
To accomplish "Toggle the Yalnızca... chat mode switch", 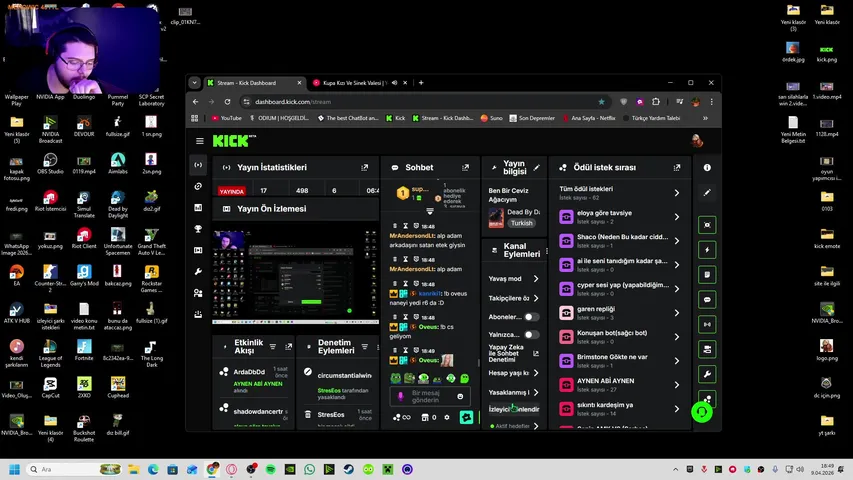I will tap(531, 334).
